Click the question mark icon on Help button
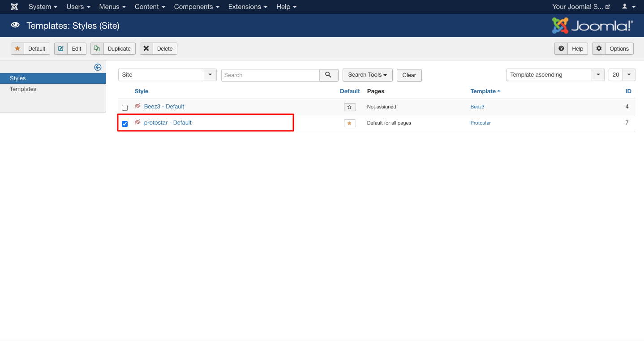Viewport: 644px width, 341px height. coord(561,48)
